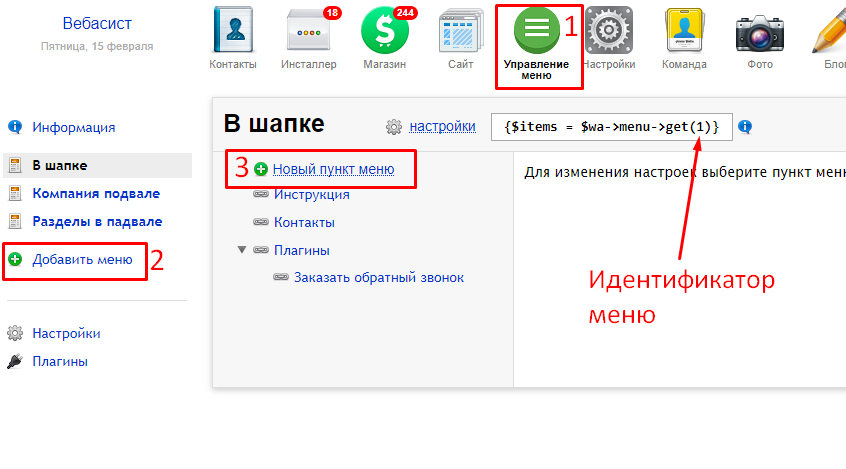
Task: Open the Команда app icon
Action: point(684,32)
